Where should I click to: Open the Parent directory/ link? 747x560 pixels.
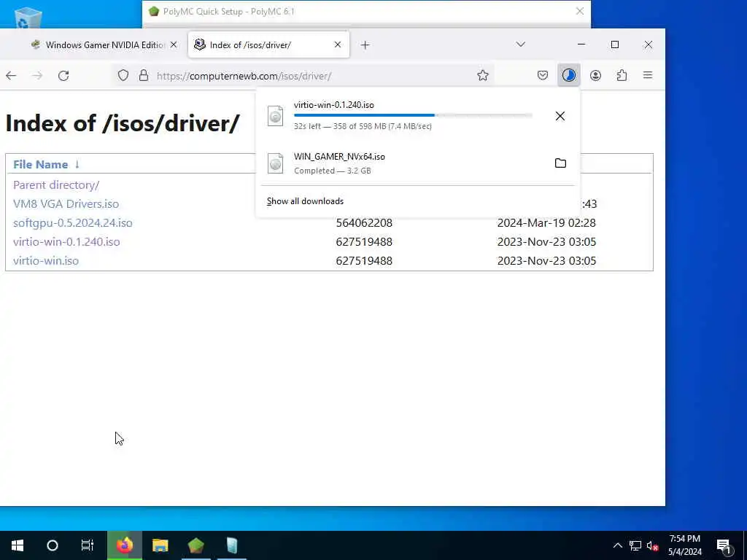[x=56, y=184]
